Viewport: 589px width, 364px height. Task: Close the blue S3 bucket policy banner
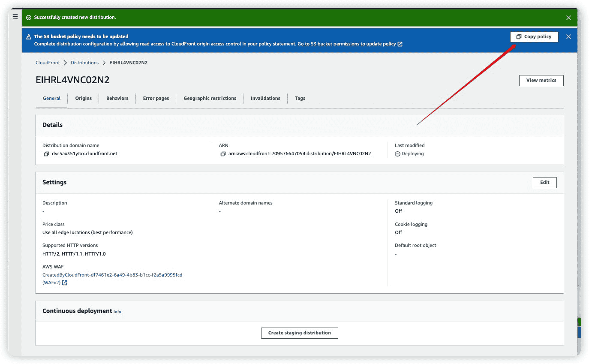568,37
